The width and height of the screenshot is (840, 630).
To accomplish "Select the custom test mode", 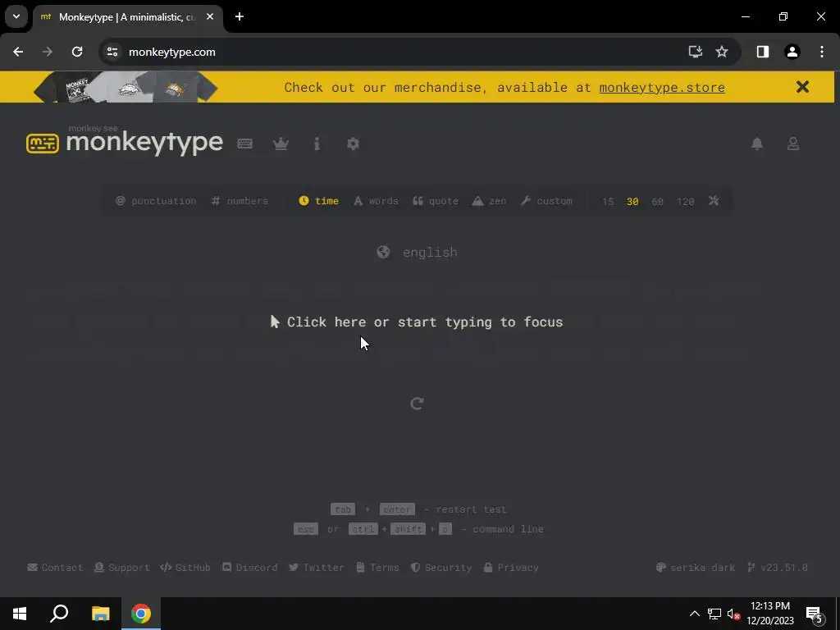I will click(x=546, y=201).
